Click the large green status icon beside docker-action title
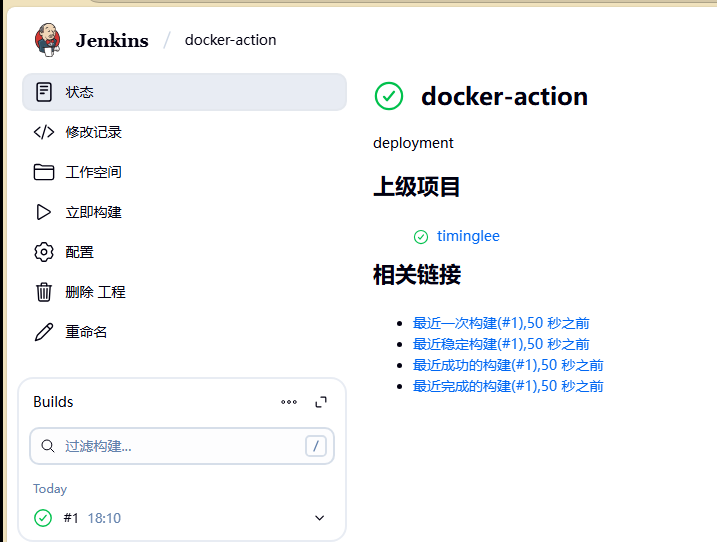Viewport: 717px width, 542px height. [x=389, y=96]
